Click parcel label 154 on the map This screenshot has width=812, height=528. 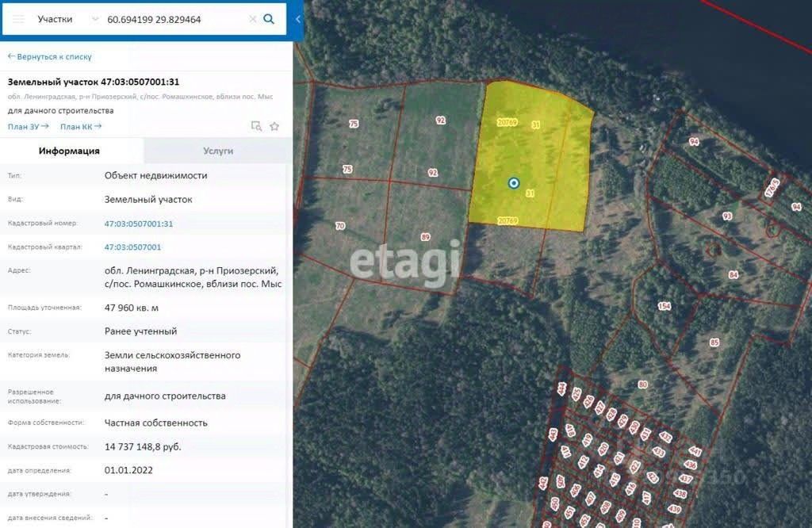click(x=665, y=306)
